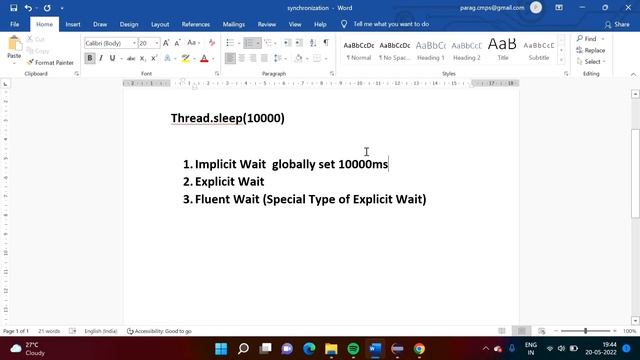This screenshot has height=360, width=640.
Task: Apply red font color
Action: tap(204, 58)
